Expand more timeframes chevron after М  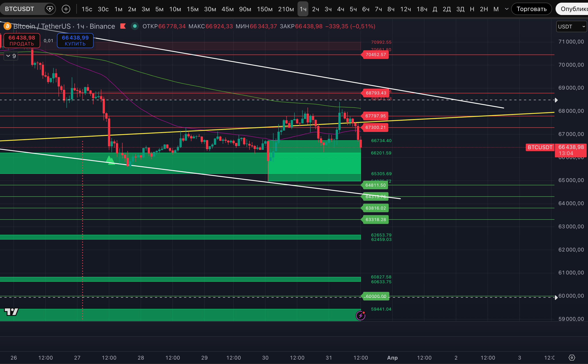(x=507, y=9)
